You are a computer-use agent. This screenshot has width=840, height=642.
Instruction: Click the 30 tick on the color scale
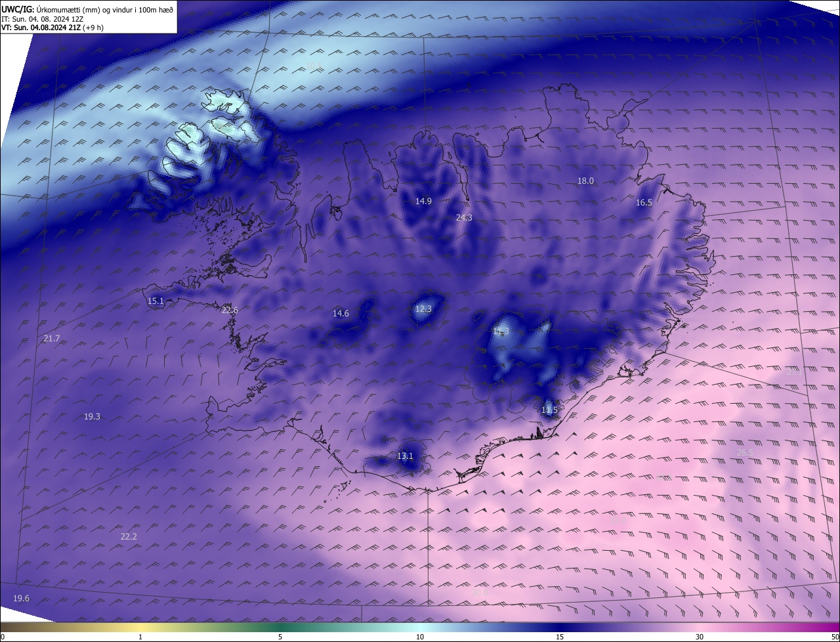click(x=700, y=637)
